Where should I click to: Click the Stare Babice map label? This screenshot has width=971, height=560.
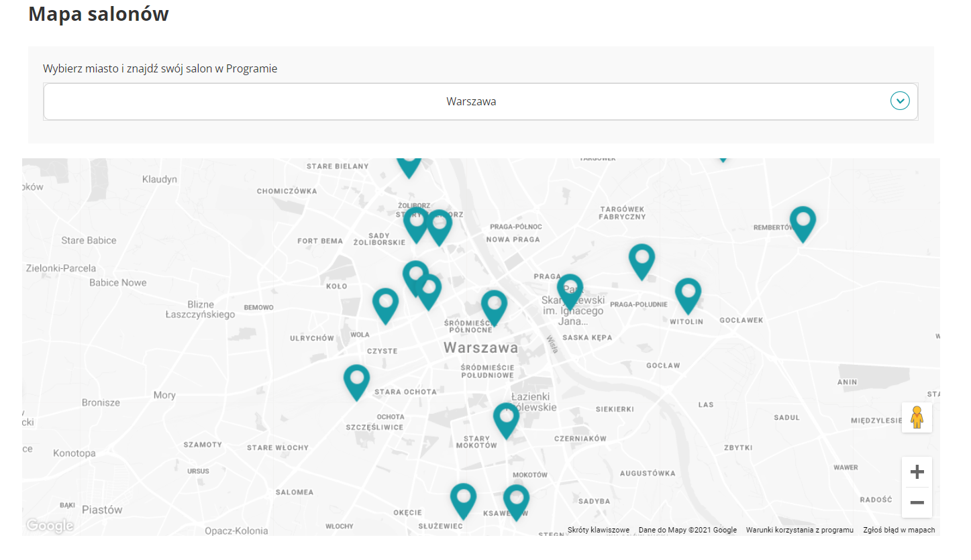tap(89, 240)
